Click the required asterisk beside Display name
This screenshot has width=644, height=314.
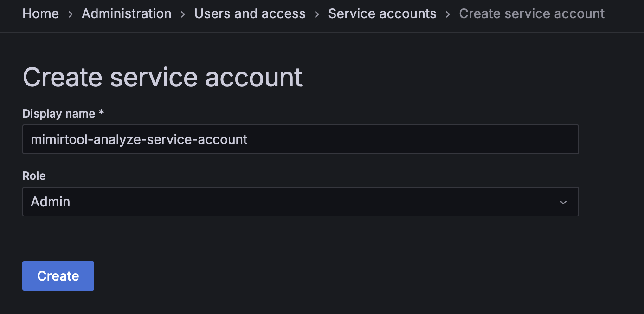point(101,113)
